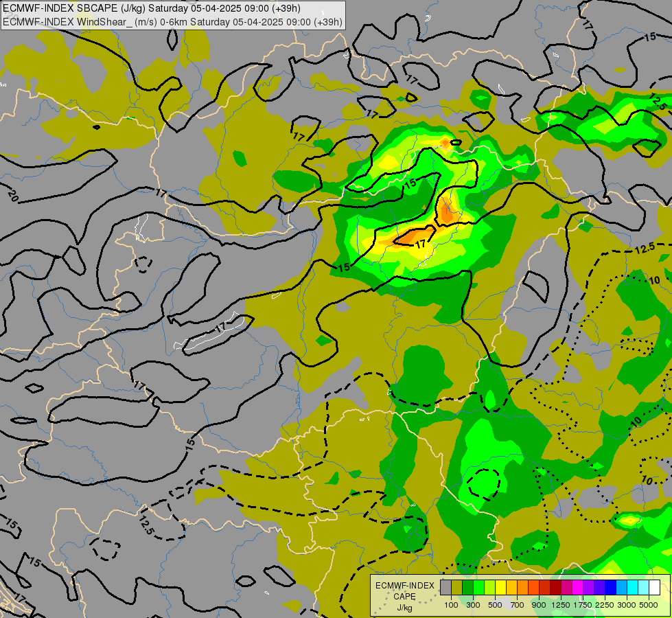Click the pink-crimson swatch after 1250
This screenshot has width=672, height=618.
[566, 587]
